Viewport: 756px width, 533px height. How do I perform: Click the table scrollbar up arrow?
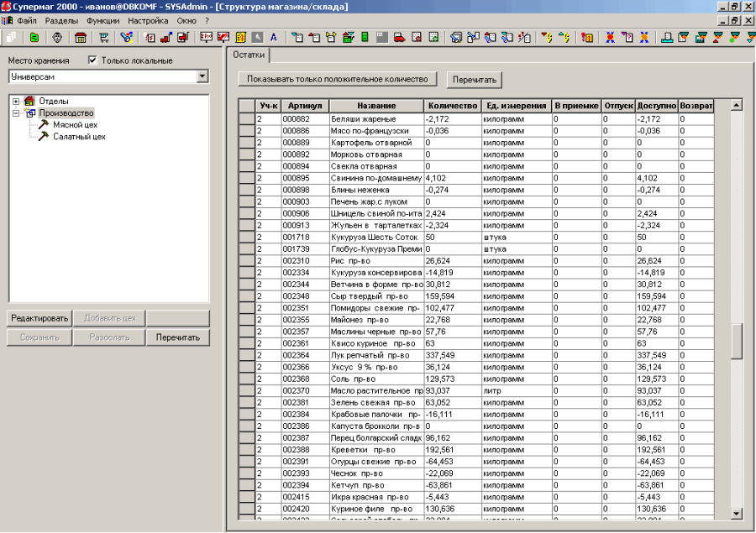tap(736, 105)
